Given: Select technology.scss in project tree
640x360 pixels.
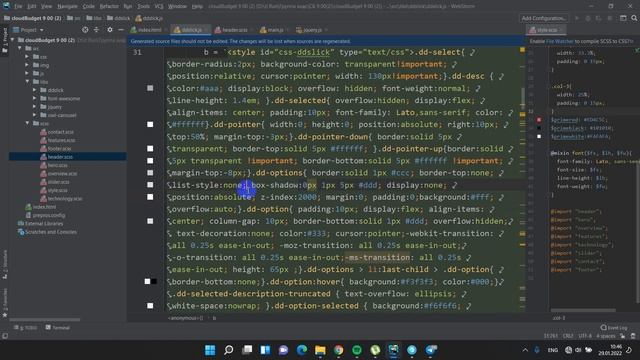Looking at the screenshot, I should tap(61, 199).
